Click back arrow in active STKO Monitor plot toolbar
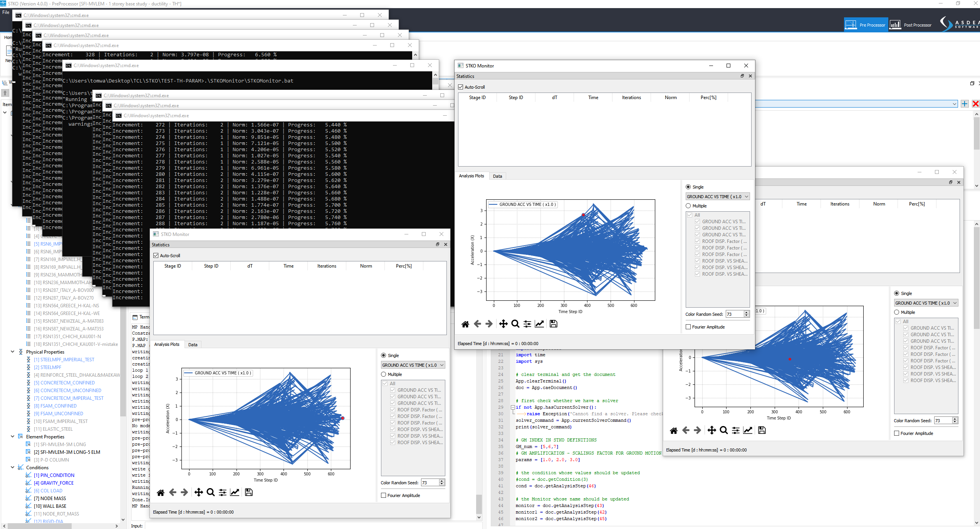Screen dimensions: 980x529 tap(477, 324)
